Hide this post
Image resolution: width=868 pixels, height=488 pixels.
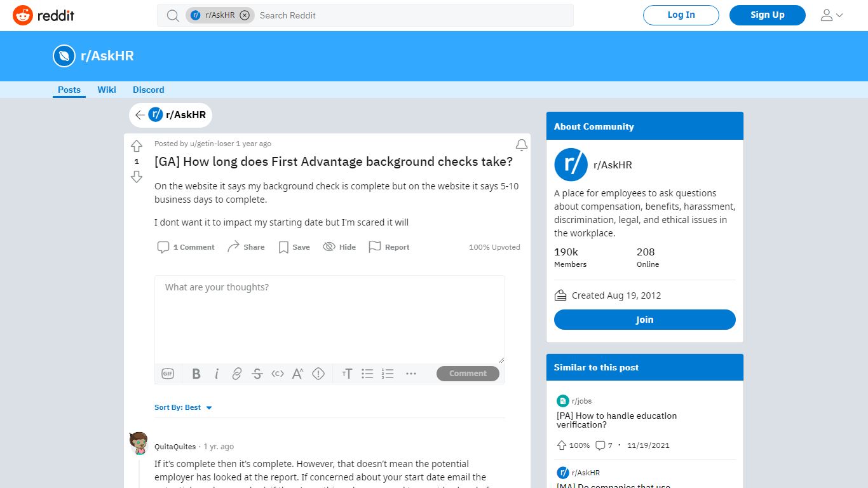tap(339, 247)
